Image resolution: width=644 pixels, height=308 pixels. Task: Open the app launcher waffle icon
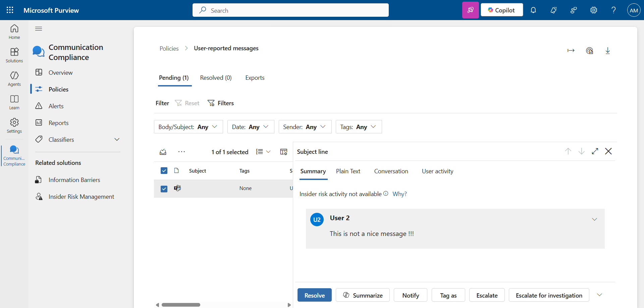pyautogui.click(x=10, y=10)
